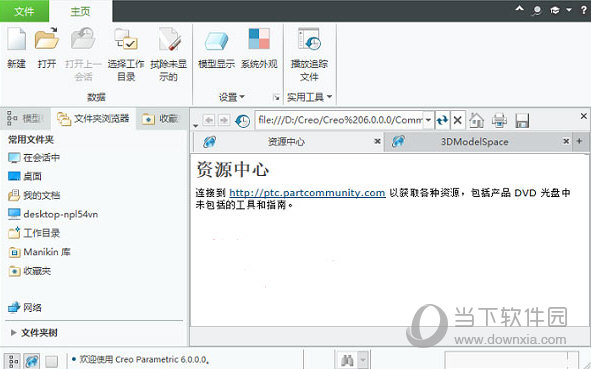591x369 pixels.
Task: Toggle navigator display icon in status bar
Action: [13, 361]
